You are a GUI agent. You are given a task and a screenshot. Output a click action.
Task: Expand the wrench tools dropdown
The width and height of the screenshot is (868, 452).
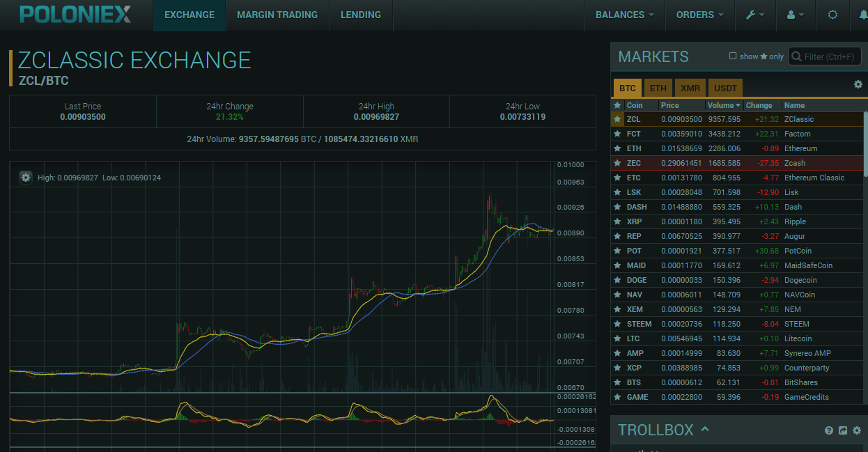(x=755, y=15)
